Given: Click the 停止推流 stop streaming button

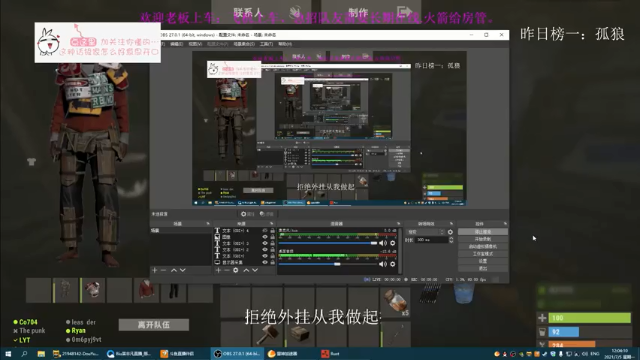Looking at the screenshot, I should 483,232.
